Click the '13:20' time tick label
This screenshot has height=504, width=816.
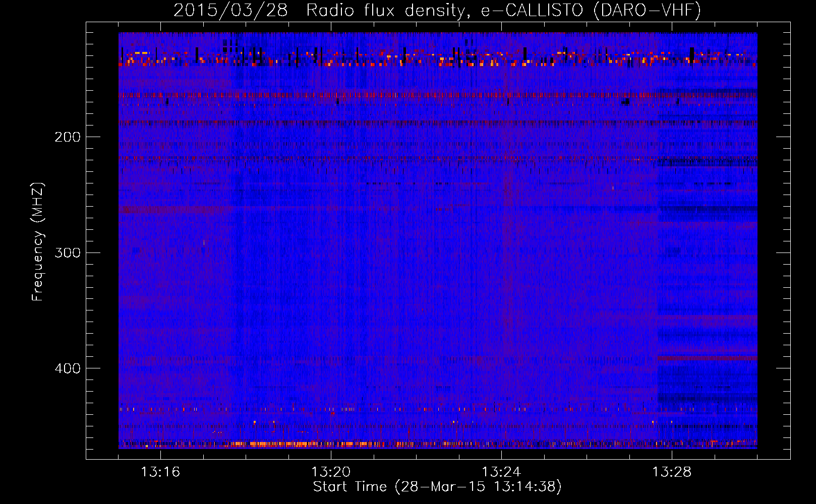[x=331, y=472]
